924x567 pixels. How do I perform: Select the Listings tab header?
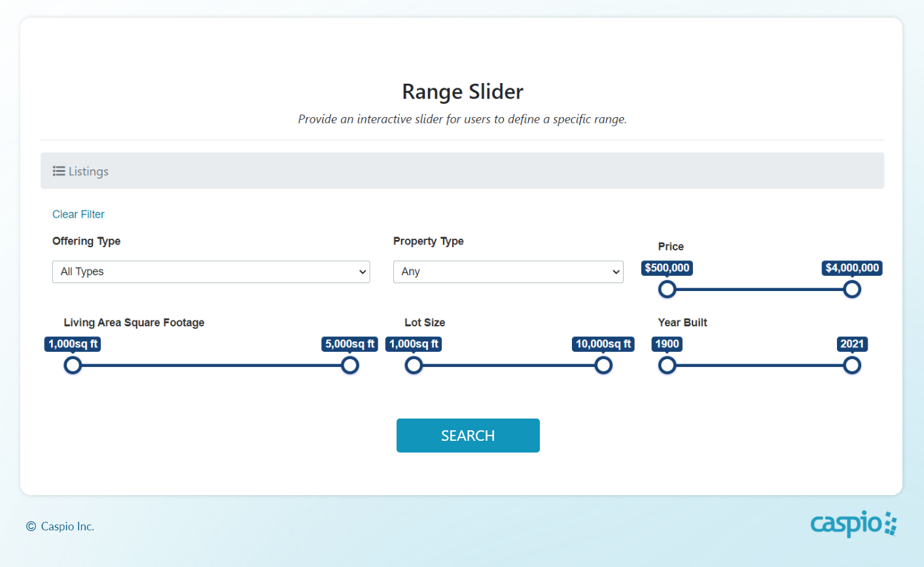click(x=88, y=171)
